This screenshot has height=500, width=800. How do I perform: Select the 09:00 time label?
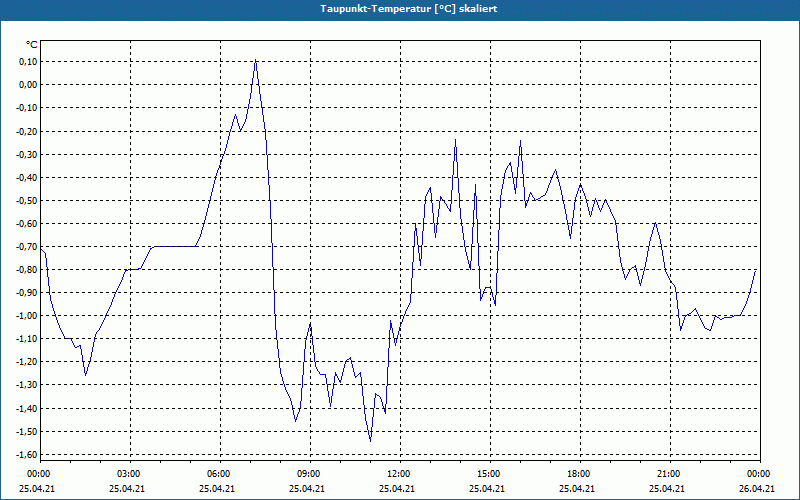click(x=310, y=474)
